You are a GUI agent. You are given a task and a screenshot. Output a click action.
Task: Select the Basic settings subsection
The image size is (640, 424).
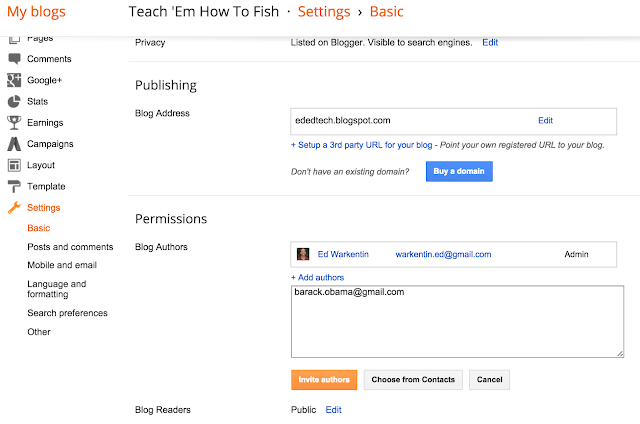click(39, 228)
